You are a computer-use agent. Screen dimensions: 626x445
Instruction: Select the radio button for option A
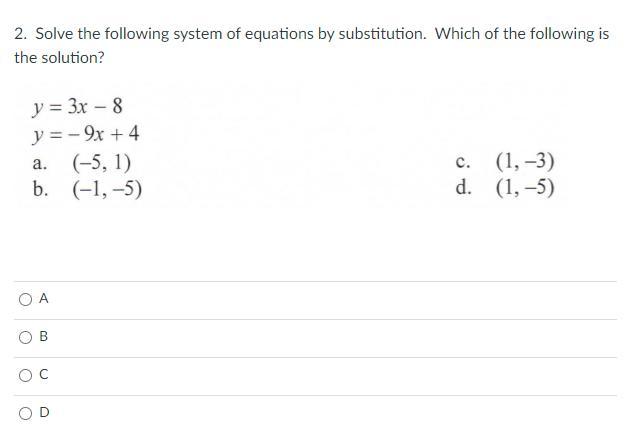click(x=25, y=299)
